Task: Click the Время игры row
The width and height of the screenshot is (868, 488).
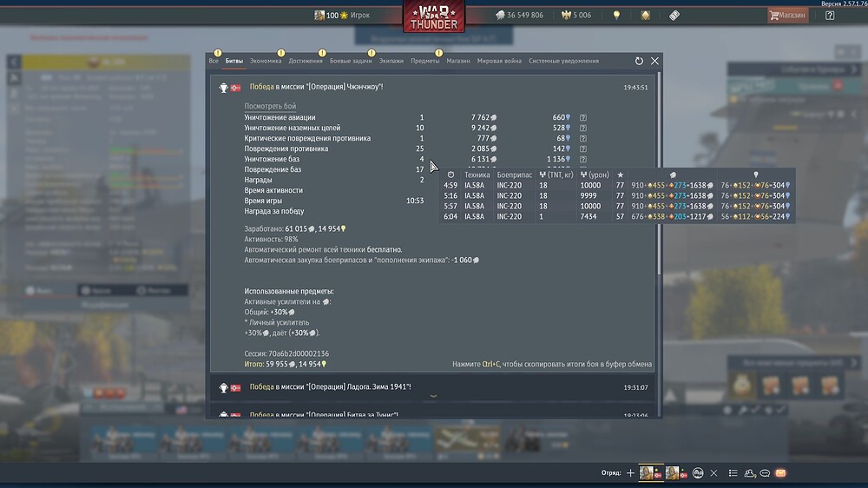Action: 334,201
